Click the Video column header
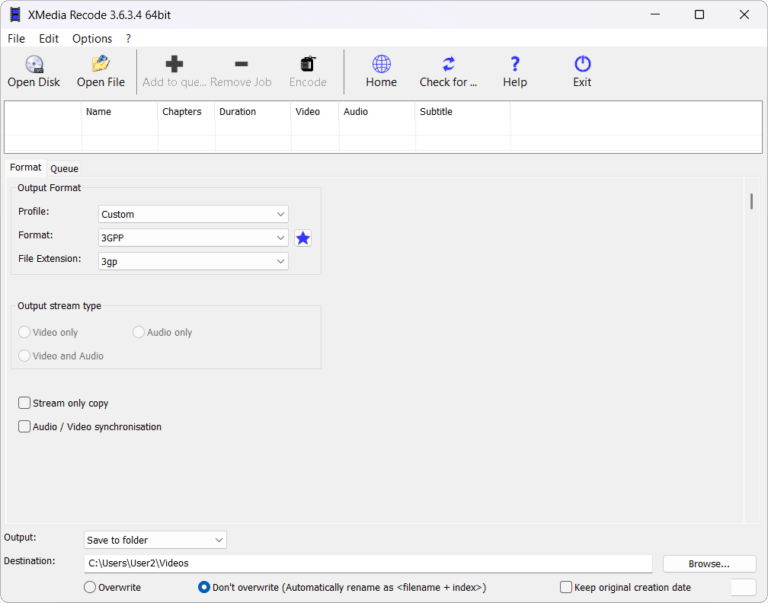Image resolution: width=768 pixels, height=603 pixels. (x=315, y=112)
